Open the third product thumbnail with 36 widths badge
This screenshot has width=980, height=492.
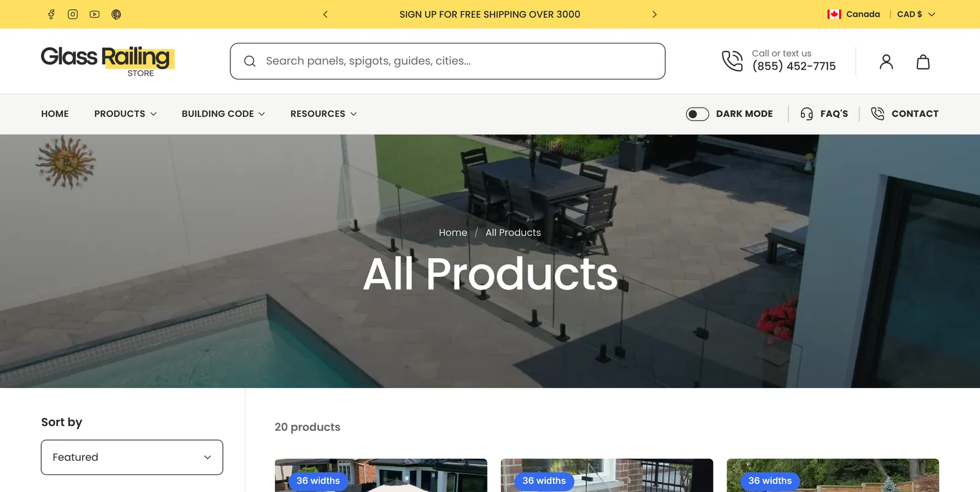(833, 475)
